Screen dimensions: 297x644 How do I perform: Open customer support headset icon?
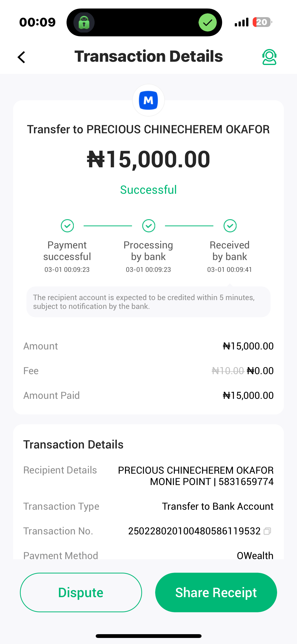point(269,57)
